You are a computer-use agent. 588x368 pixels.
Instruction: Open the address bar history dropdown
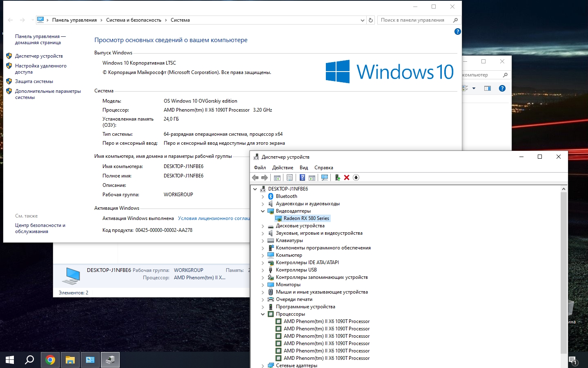362,20
